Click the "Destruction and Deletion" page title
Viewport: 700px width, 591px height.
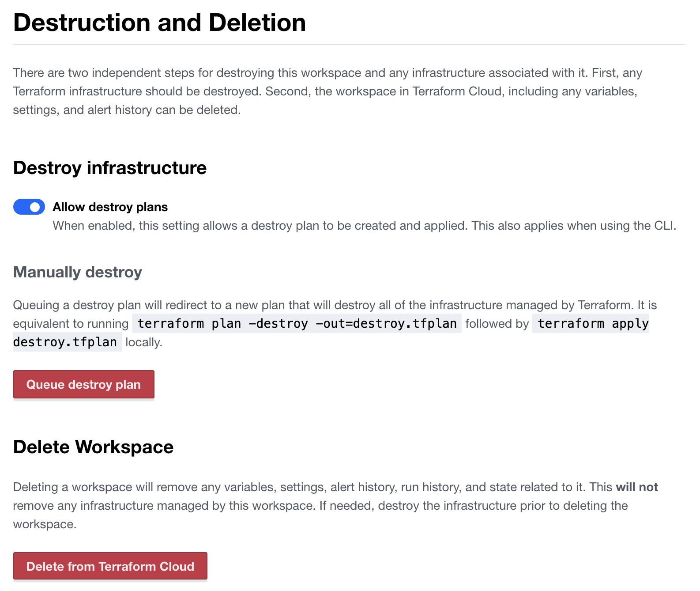click(x=159, y=23)
